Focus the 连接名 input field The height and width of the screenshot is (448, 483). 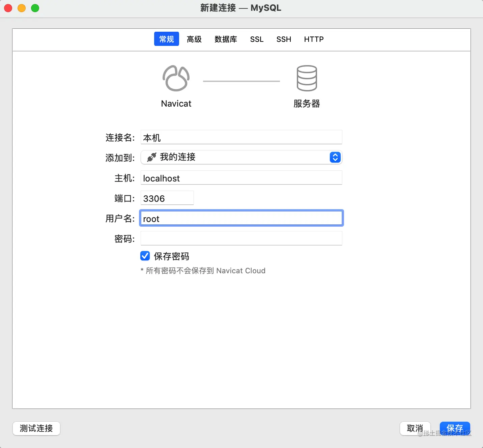click(241, 137)
